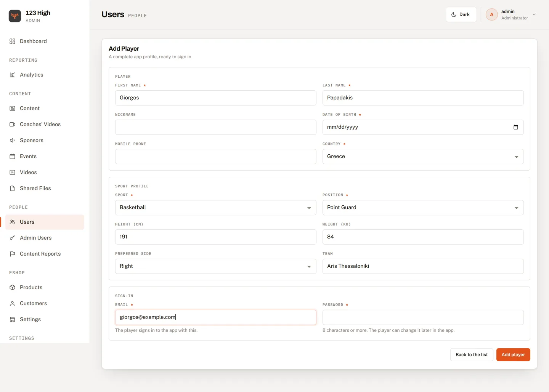The image size is (549, 392).
Task: Toggle Dark mode
Action: point(461,14)
